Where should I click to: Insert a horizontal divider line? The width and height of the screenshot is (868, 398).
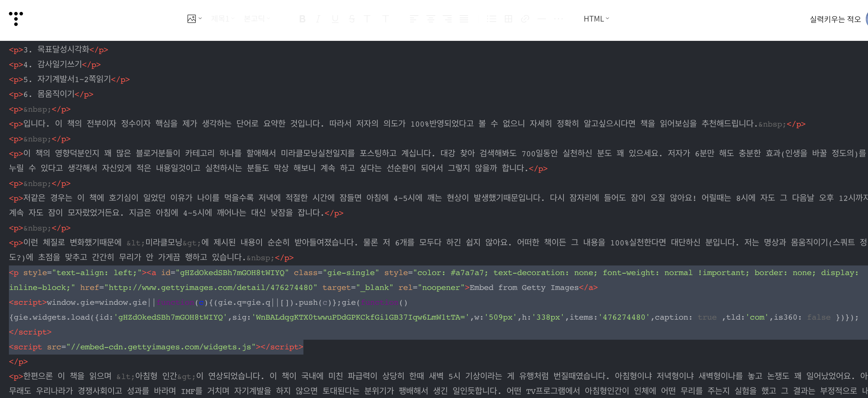542,19
